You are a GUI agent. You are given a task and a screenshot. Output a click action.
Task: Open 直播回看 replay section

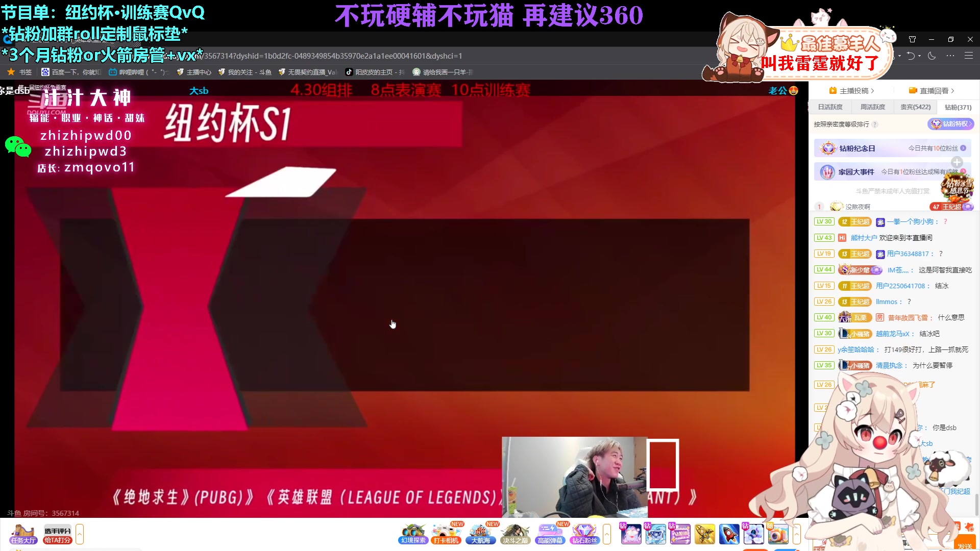pos(932,91)
